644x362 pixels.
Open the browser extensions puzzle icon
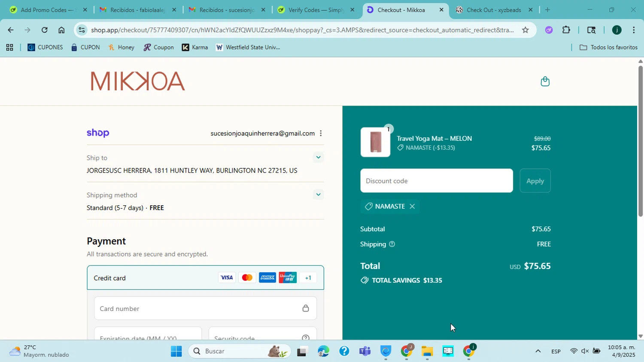click(x=566, y=30)
